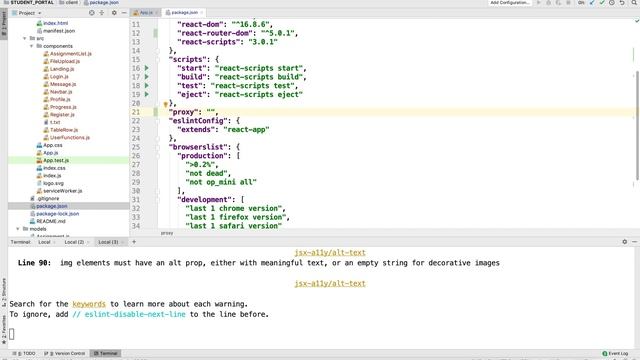Open Search Everywhere magnifier
640x360 pixels.
(634, 3)
